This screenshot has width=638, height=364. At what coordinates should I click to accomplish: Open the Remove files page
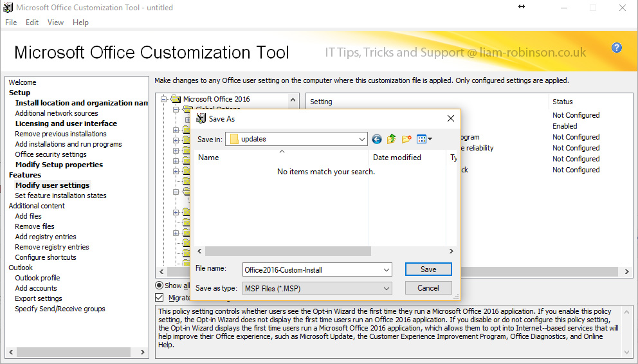(35, 226)
